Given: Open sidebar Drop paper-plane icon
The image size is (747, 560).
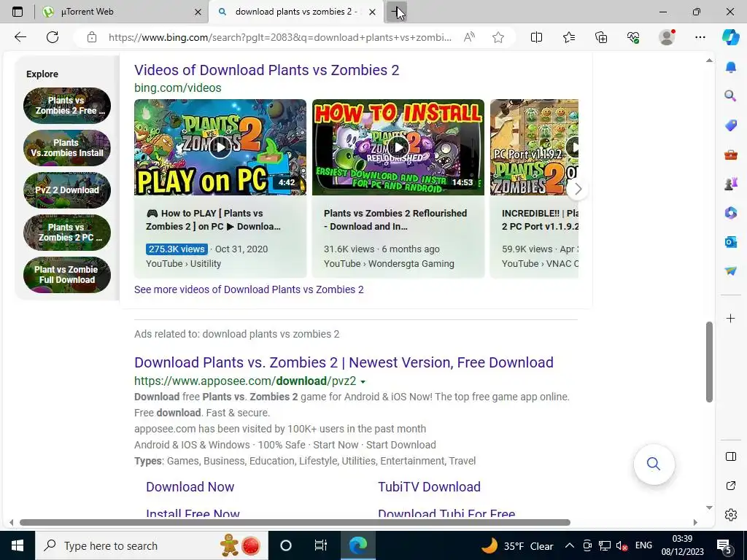Looking at the screenshot, I should click(731, 271).
